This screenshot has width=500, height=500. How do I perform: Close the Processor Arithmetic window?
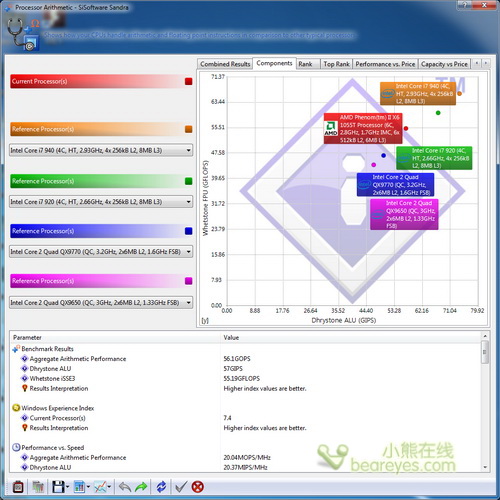(484, 5)
